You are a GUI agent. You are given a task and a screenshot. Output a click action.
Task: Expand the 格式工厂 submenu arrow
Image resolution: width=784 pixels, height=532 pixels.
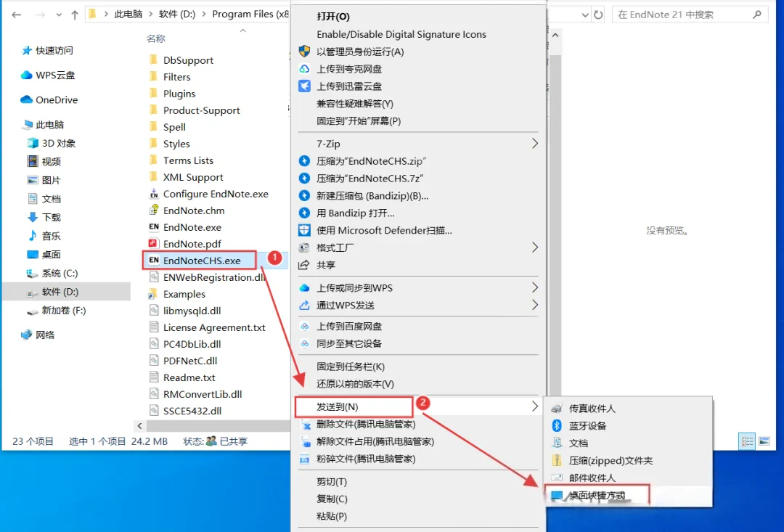coord(534,247)
